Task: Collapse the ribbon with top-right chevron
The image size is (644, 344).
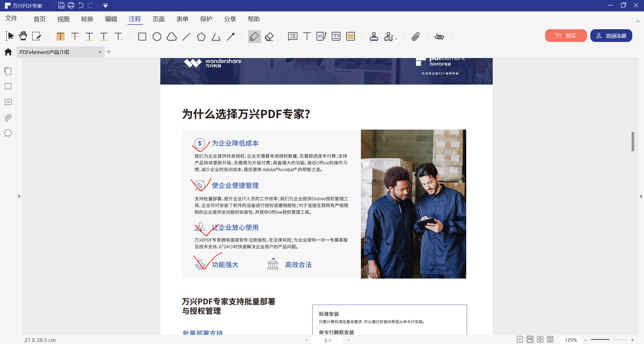Action: [x=638, y=21]
